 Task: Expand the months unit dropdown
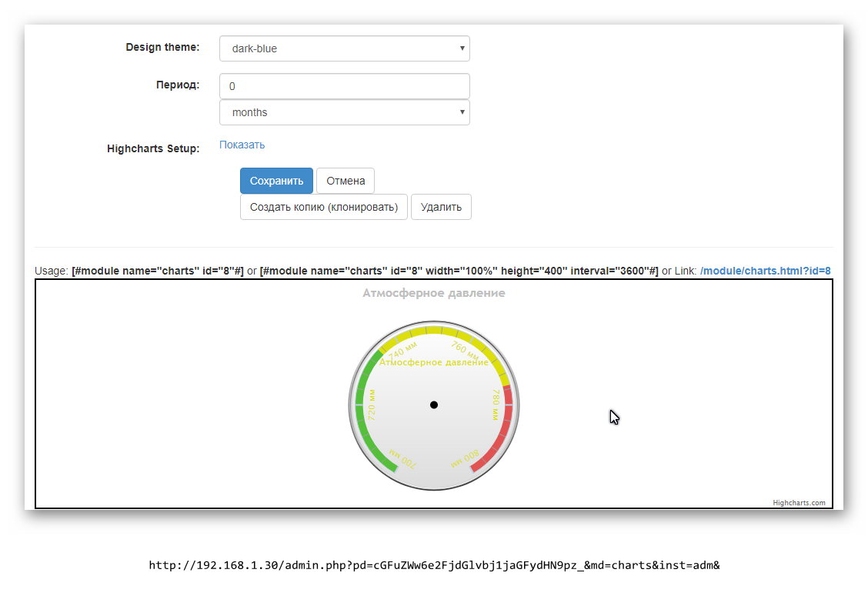[x=344, y=112]
